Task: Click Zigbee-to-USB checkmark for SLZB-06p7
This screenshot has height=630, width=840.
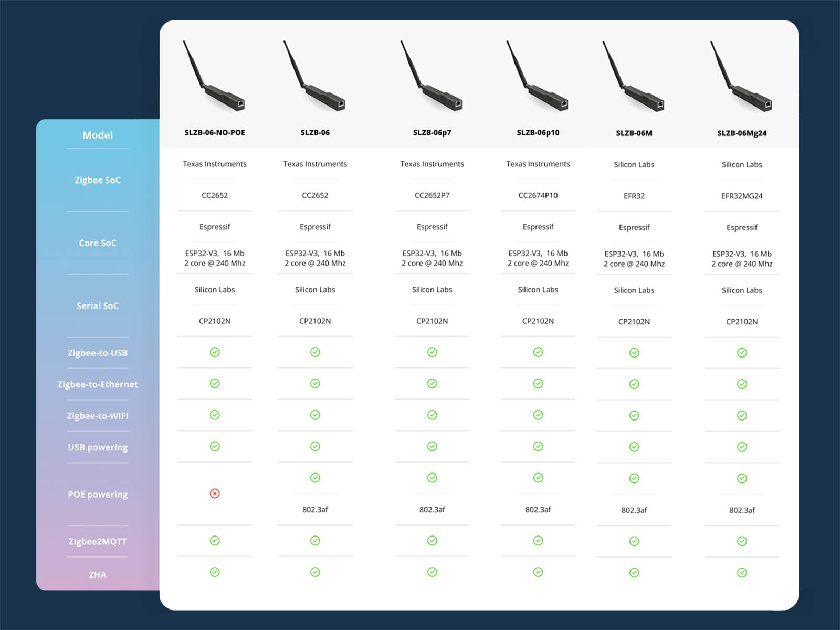Action: coord(432,352)
